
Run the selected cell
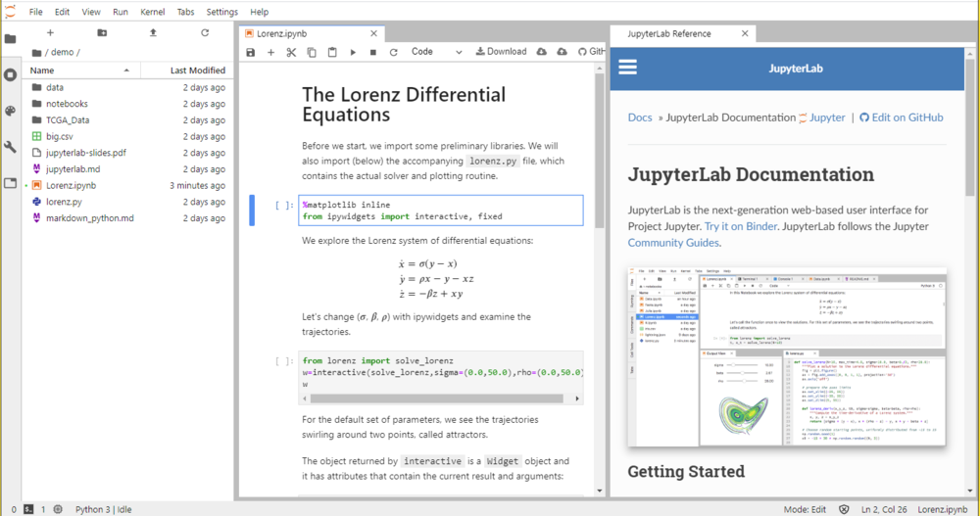(353, 52)
